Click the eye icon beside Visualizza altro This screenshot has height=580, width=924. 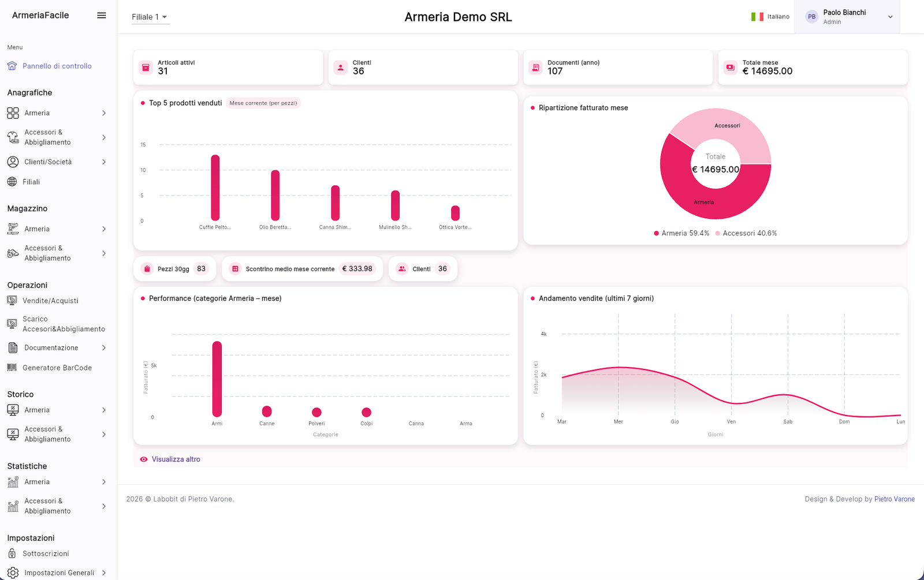click(x=144, y=459)
